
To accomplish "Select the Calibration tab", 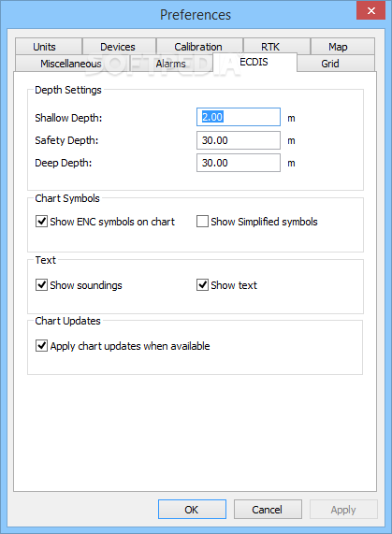I will click(199, 47).
